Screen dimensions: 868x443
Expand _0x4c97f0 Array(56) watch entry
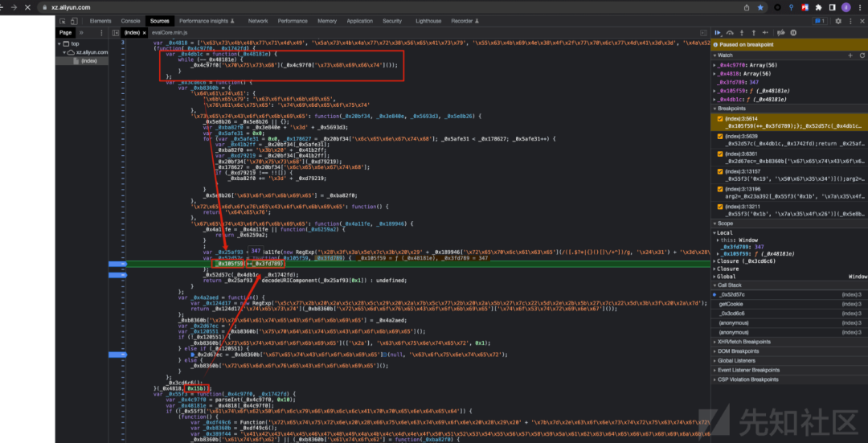714,65
